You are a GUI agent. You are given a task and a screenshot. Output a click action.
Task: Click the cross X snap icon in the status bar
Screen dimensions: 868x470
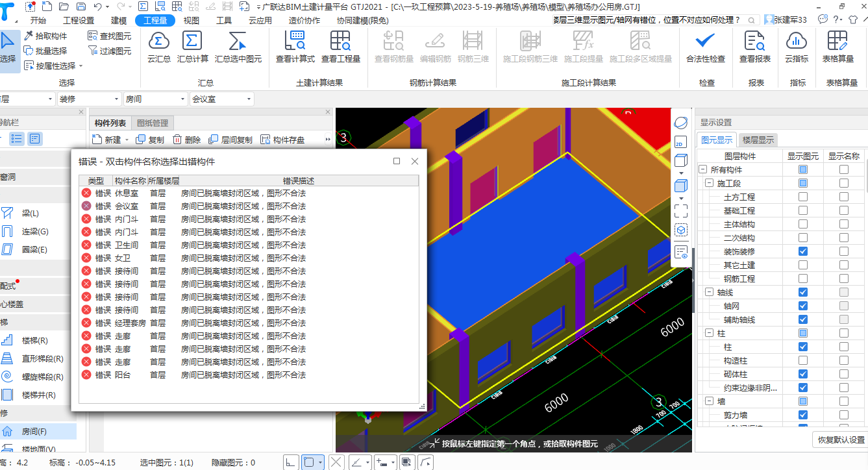(336, 462)
